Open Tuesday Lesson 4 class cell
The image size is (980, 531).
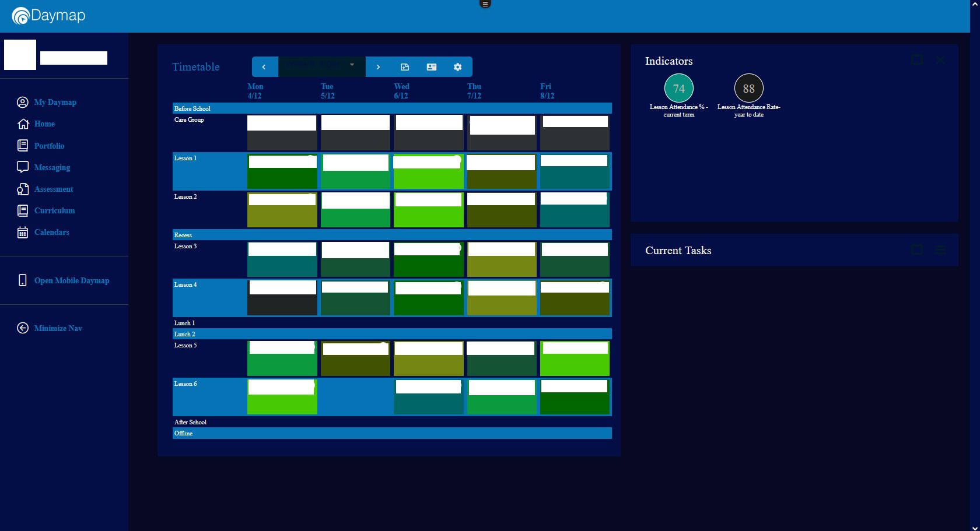click(355, 298)
